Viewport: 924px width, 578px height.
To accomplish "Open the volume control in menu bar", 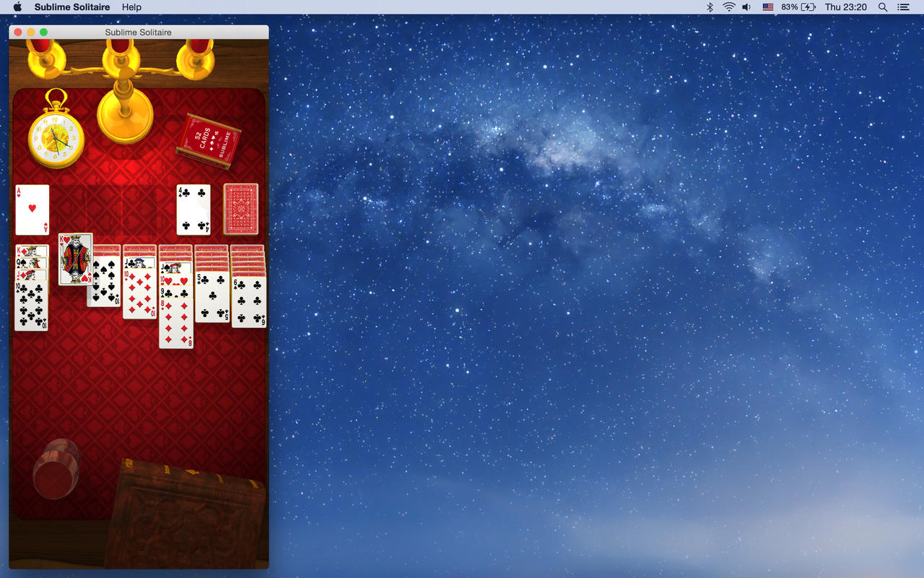I will (746, 7).
